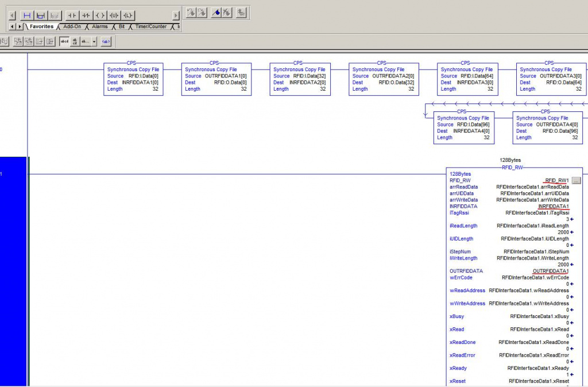
Task: Insert an Output Unlatch (U) coil
Action: coord(114,16)
